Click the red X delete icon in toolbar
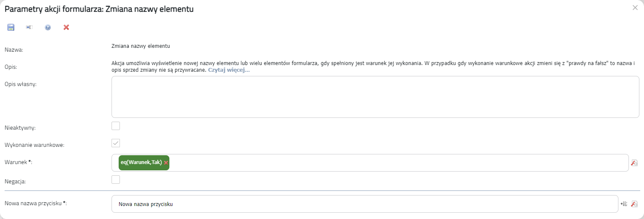This screenshot has height=219, width=644. pyautogui.click(x=66, y=27)
